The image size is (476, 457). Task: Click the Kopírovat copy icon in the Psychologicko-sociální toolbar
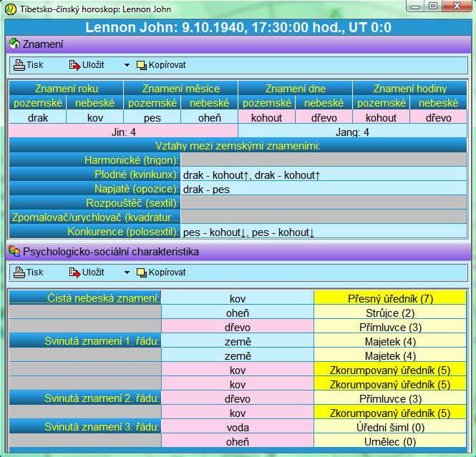[x=142, y=272]
